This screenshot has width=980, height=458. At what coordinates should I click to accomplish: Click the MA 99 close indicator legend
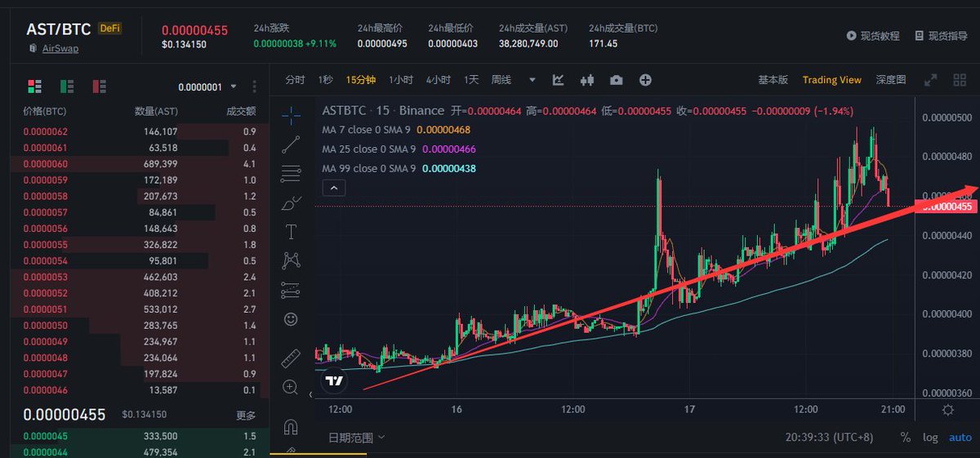(399, 168)
